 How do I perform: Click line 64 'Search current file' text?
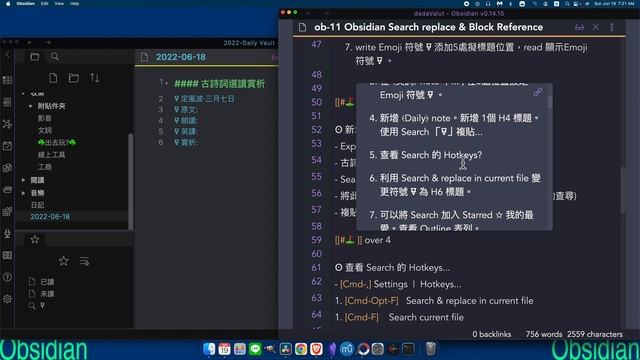[x=426, y=317]
